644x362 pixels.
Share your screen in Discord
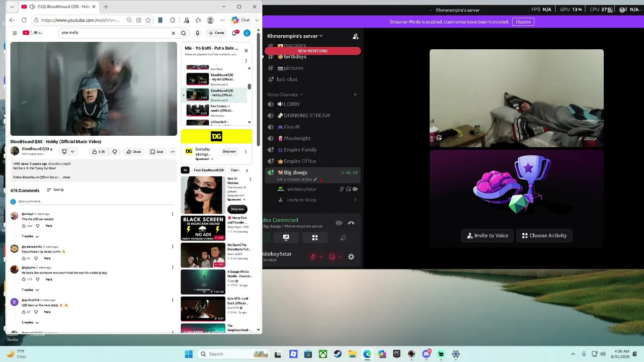click(x=286, y=237)
